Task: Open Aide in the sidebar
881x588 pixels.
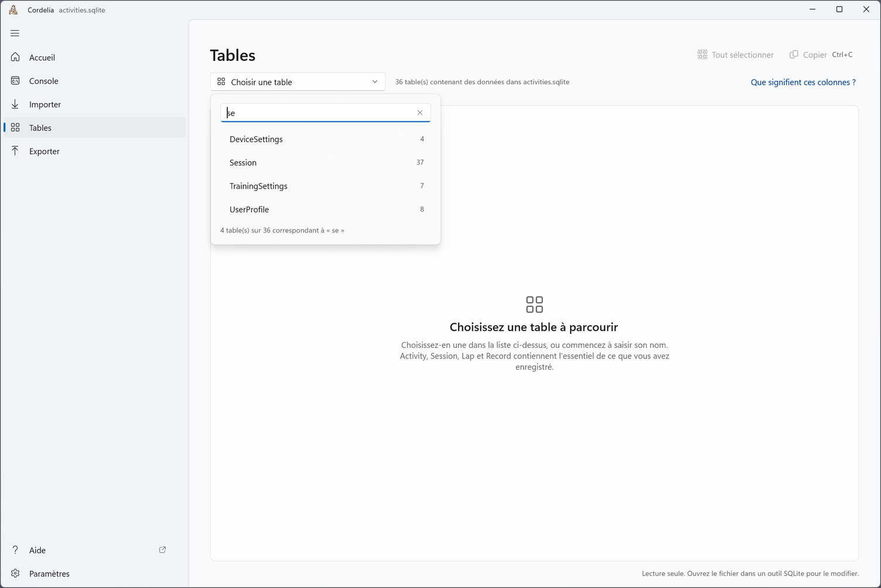Action: coord(95,550)
